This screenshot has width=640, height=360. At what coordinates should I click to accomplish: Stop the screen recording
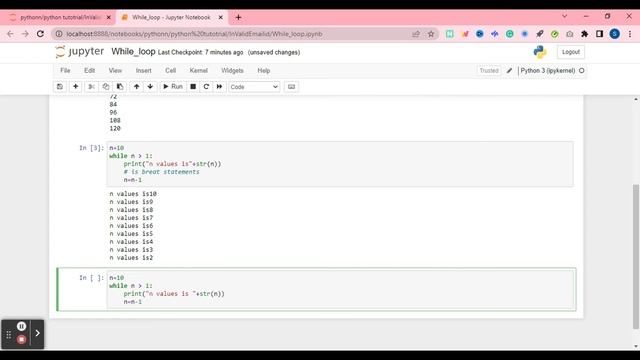(22, 340)
